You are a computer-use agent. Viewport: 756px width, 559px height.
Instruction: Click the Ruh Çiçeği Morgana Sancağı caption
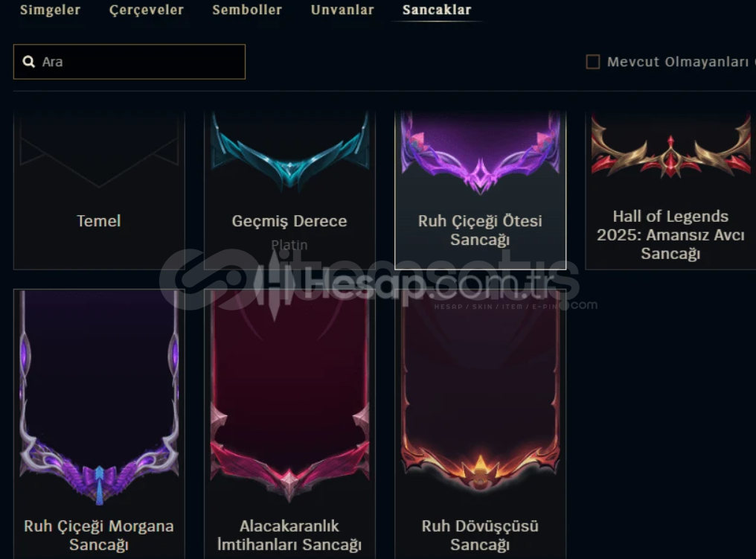(x=99, y=535)
